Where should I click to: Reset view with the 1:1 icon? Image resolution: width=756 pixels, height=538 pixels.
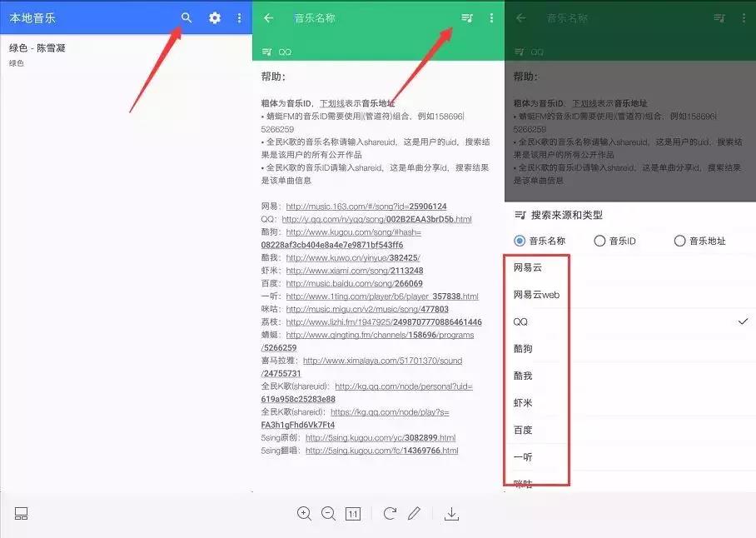tap(352, 514)
